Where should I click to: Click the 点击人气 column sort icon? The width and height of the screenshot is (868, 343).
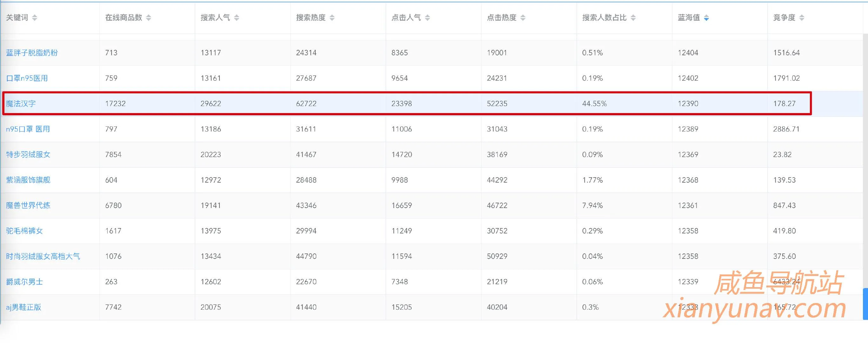[x=428, y=17]
